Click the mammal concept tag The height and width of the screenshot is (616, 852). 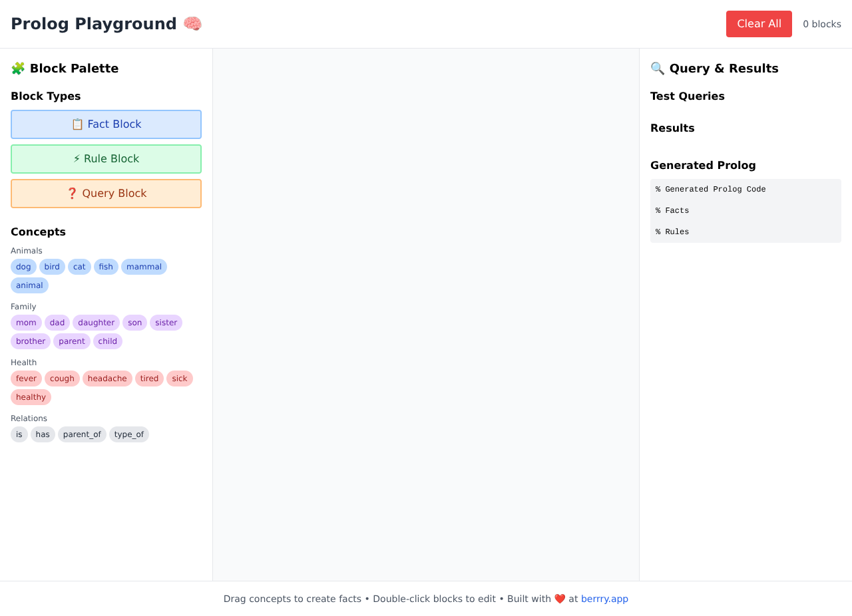click(144, 267)
